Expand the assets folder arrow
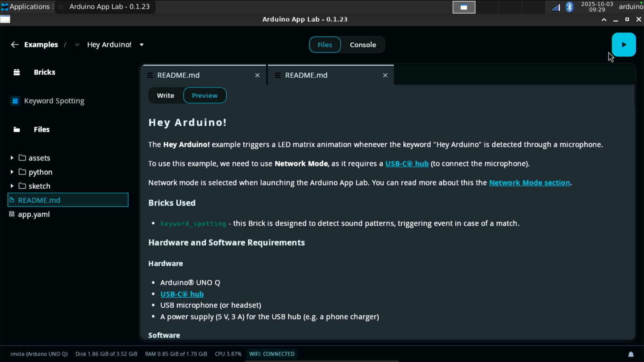 coord(12,158)
